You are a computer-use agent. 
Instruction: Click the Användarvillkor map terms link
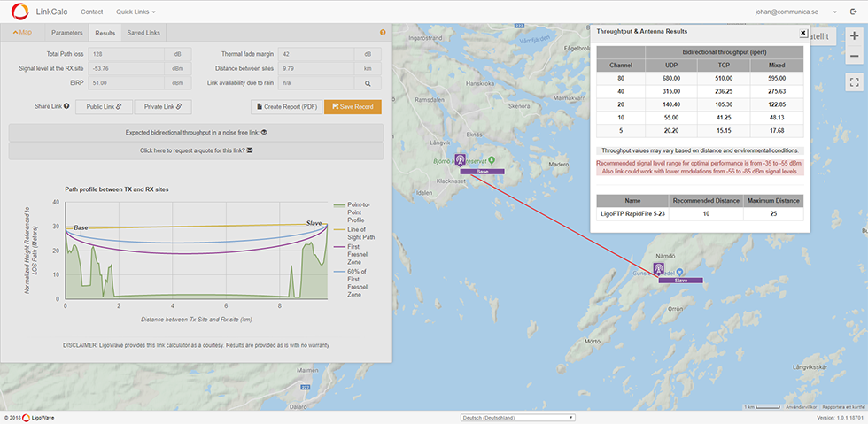coord(799,407)
